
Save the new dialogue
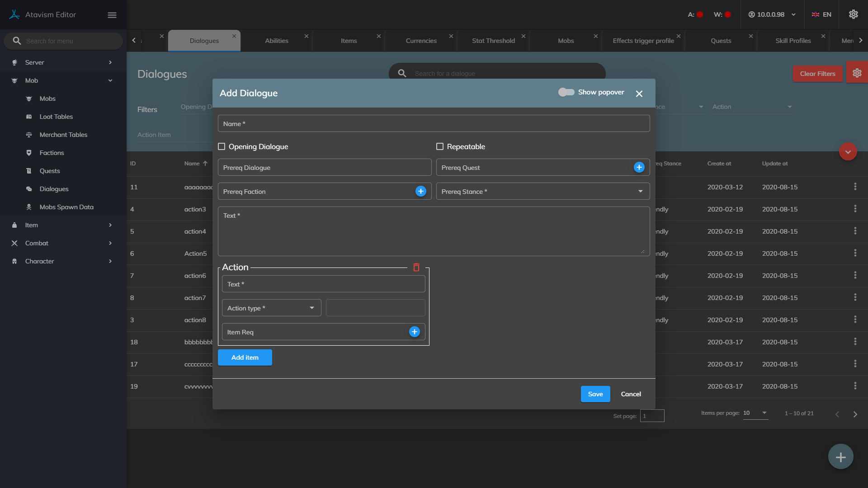(595, 394)
